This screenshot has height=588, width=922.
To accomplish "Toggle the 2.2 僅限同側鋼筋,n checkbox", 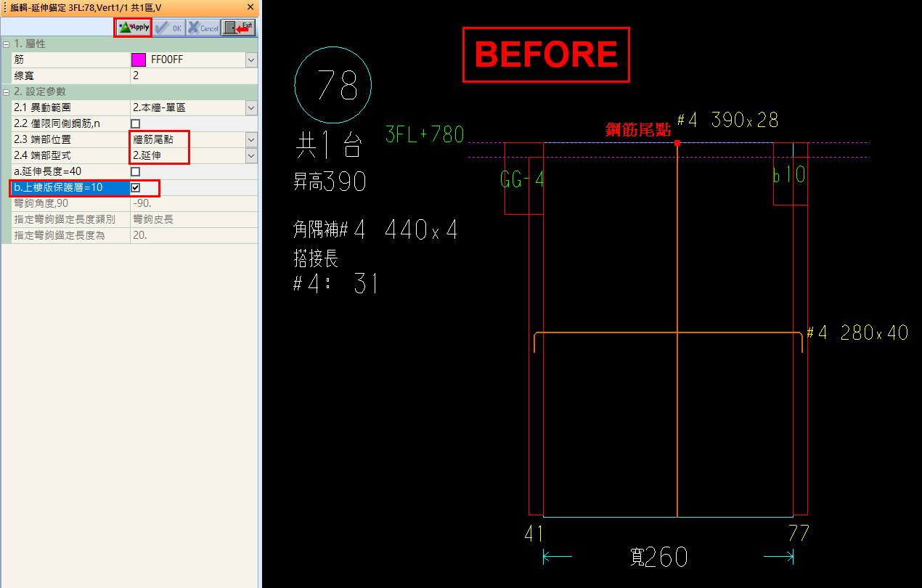I will (x=135, y=124).
